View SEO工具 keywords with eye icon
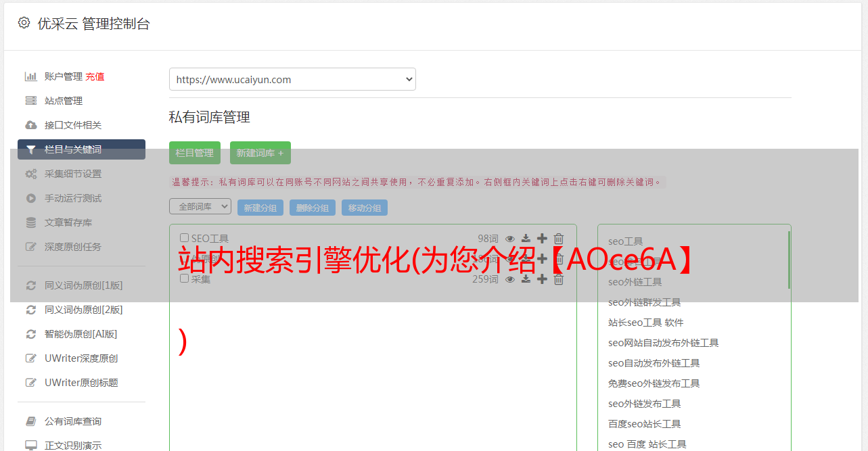The height and width of the screenshot is (451, 868). click(x=510, y=239)
